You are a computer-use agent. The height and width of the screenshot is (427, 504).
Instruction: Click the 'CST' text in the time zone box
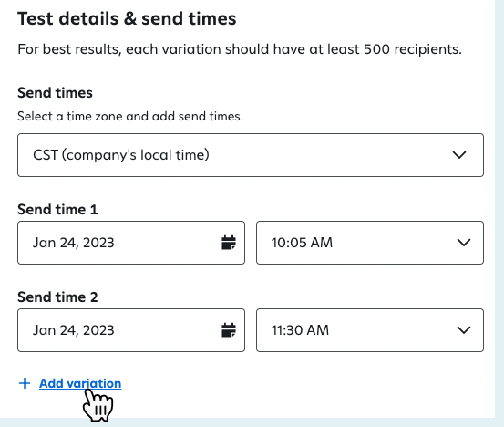[46, 155]
